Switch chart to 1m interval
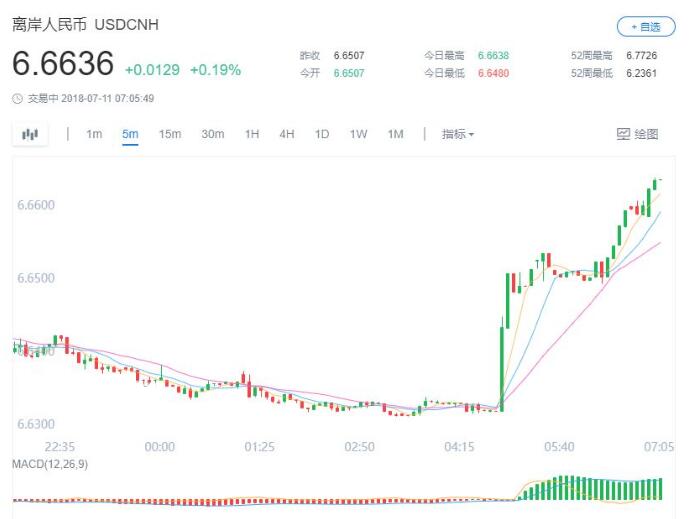This screenshot has height=519, width=694. (x=94, y=134)
